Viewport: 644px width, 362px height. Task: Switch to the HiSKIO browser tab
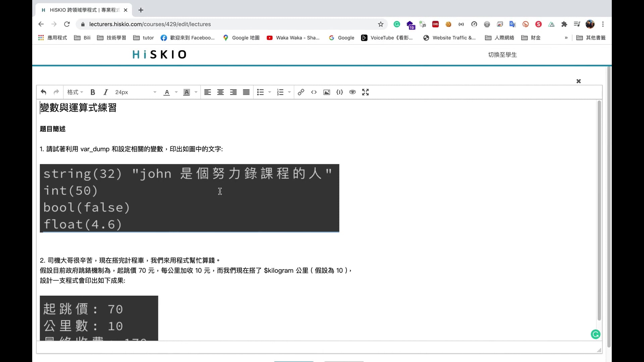coord(80,10)
